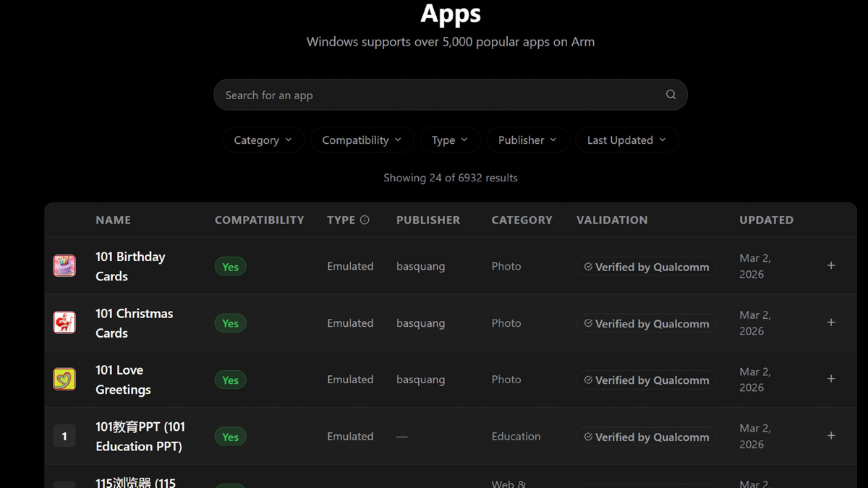Click Emulated in 101 Love Greetings row

(350, 379)
